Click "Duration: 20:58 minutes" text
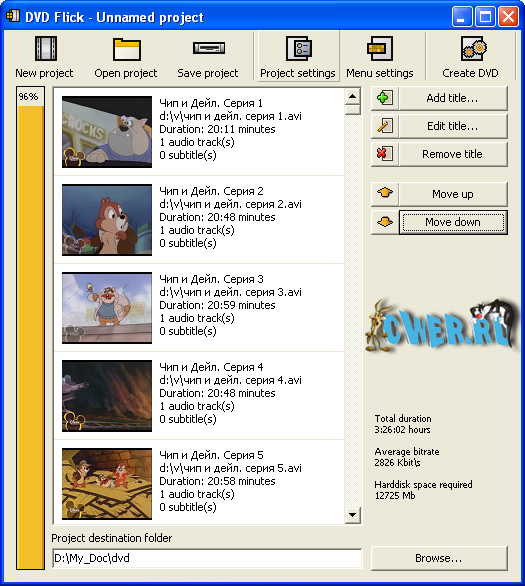Screen dimensions: 525x586 pos(217,481)
